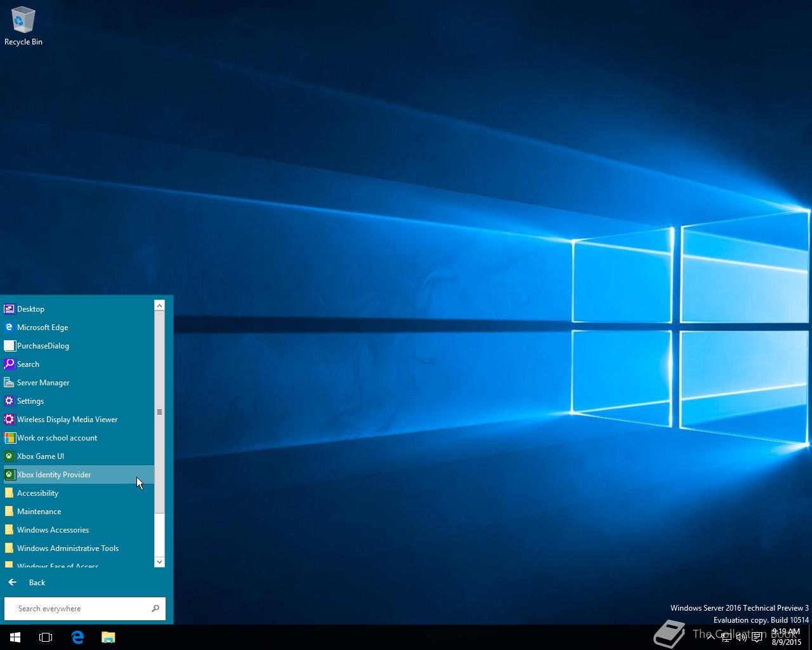Click the magnifier icon in search box
The height and width of the screenshot is (650, 812).
coord(155,609)
